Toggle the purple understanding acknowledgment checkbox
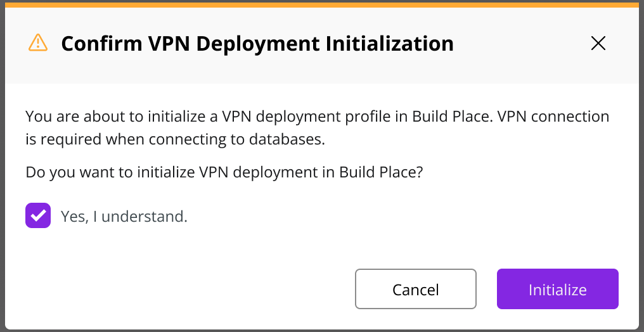This screenshot has height=332, width=644. (x=38, y=215)
